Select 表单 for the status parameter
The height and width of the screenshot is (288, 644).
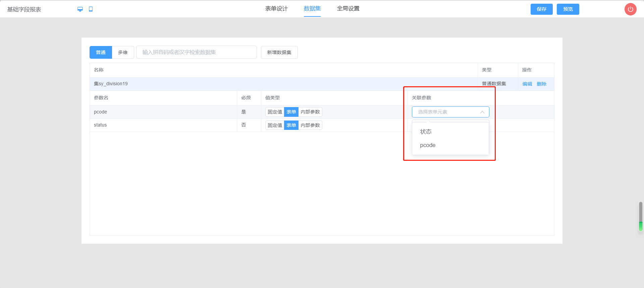(x=291, y=125)
